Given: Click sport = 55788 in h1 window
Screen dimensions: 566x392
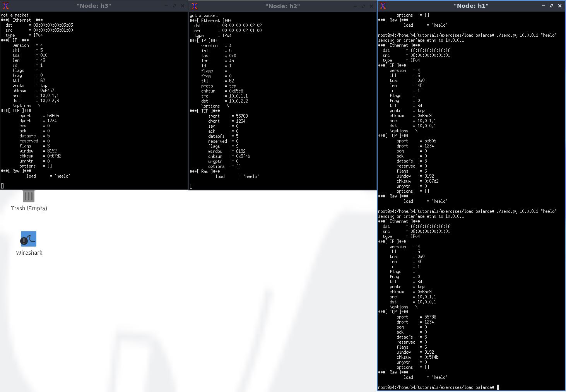Looking at the screenshot, I should (416, 317).
